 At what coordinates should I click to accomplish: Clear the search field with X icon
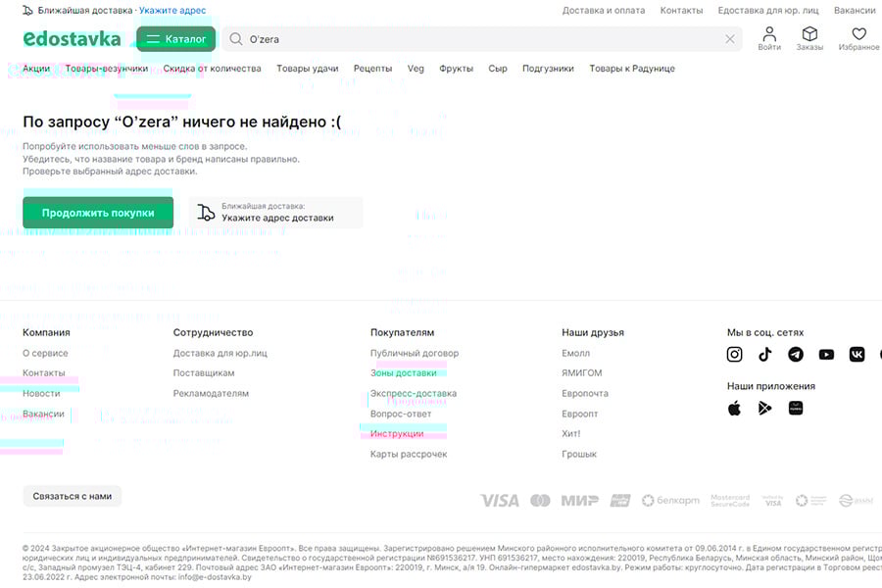point(729,39)
